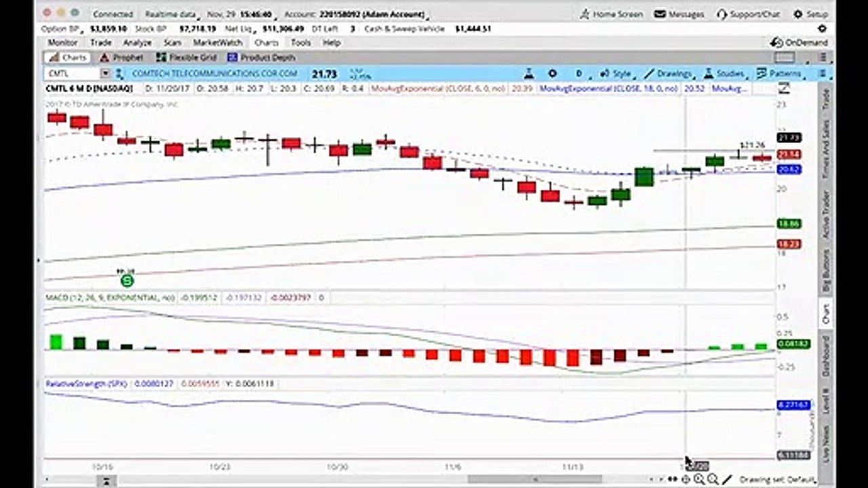Click the expand chart icon above price axis
The image size is (868, 488).
(x=784, y=87)
